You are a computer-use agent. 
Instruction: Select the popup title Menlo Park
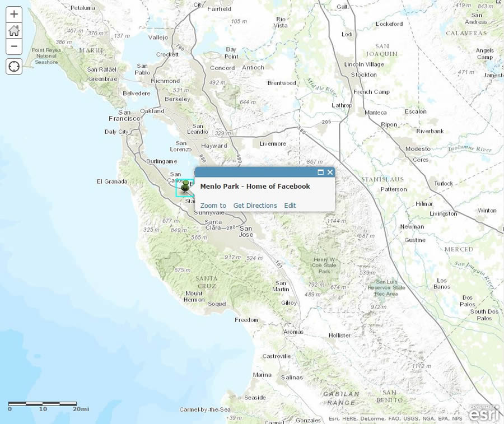coord(254,186)
